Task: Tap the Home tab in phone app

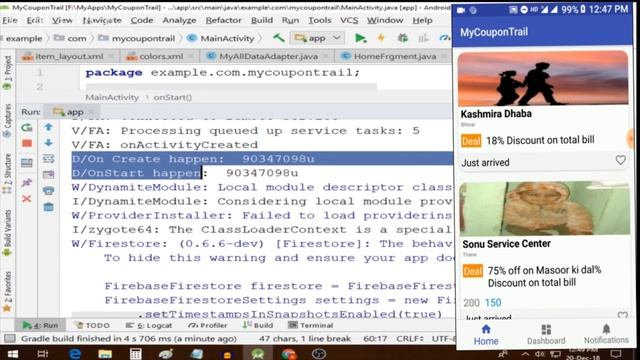Action: pos(486,335)
